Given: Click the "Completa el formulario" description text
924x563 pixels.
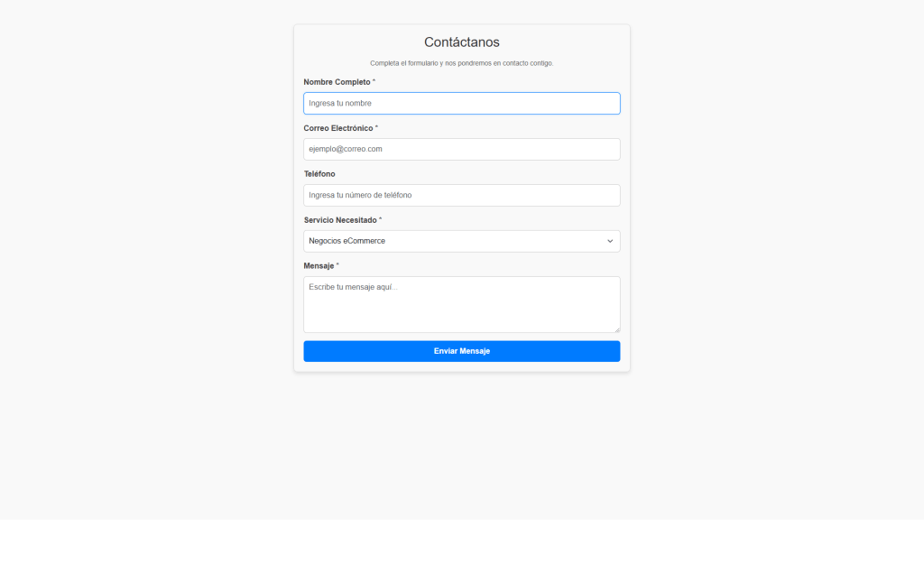Looking at the screenshot, I should (461, 63).
